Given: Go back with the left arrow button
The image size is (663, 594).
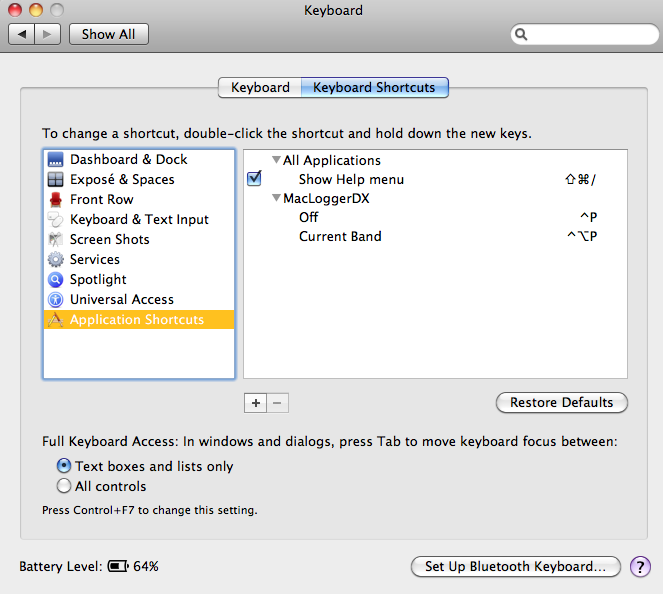Looking at the screenshot, I should coord(22,34).
